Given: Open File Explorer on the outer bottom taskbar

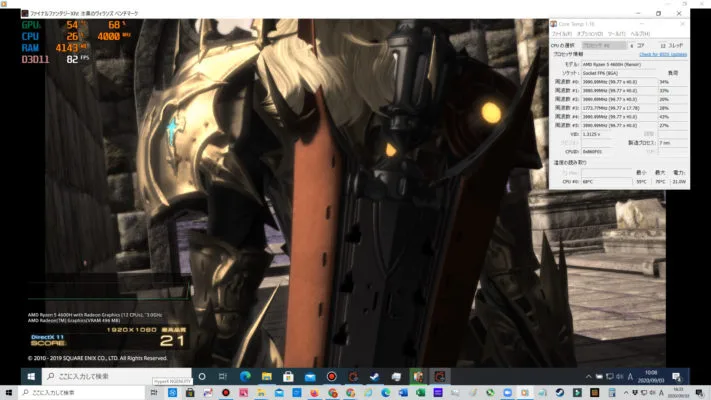Looking at the screenshot, I should (x=261, y=393).
